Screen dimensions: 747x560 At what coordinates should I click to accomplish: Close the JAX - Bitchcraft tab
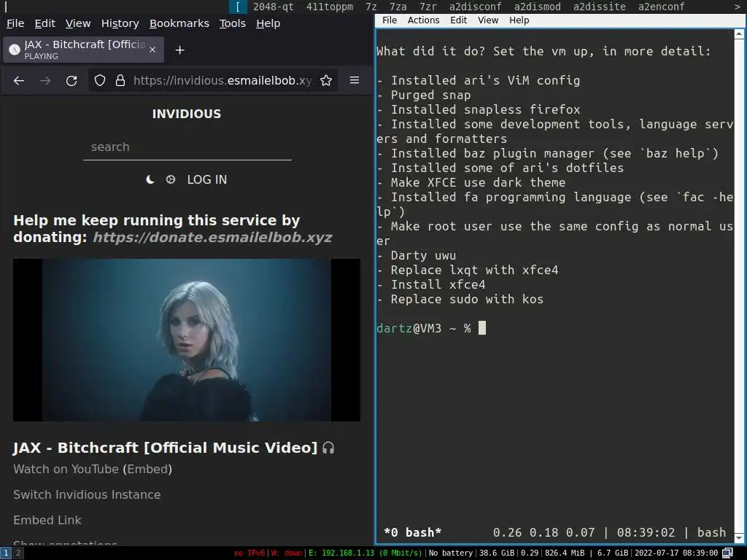tap(152, 50)
